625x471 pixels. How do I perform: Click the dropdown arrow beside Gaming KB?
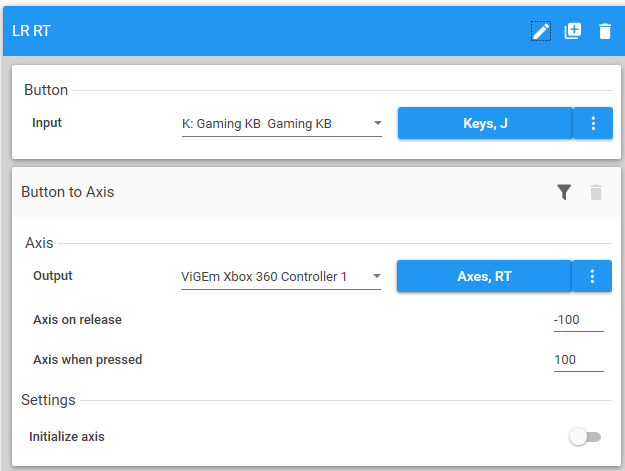(377, 123)
